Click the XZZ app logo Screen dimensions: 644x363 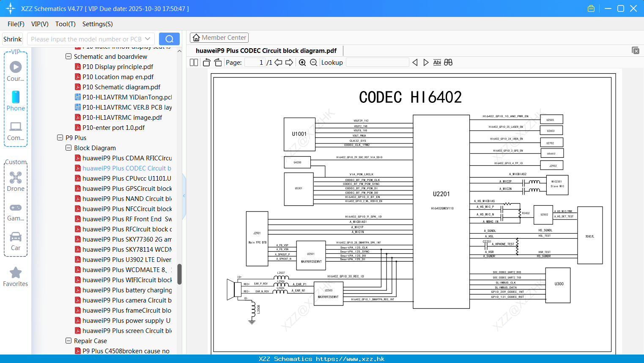11,8
